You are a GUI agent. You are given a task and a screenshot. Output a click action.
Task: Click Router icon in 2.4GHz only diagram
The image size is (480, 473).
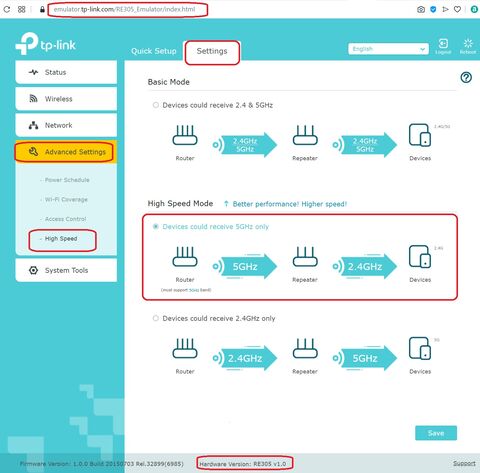[185, 348]
